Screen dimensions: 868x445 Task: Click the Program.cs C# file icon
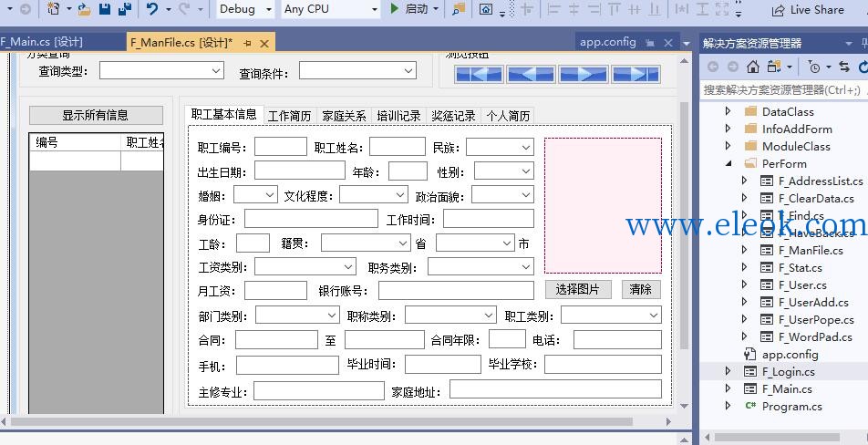pyautogui.click(x=750, y=406)
